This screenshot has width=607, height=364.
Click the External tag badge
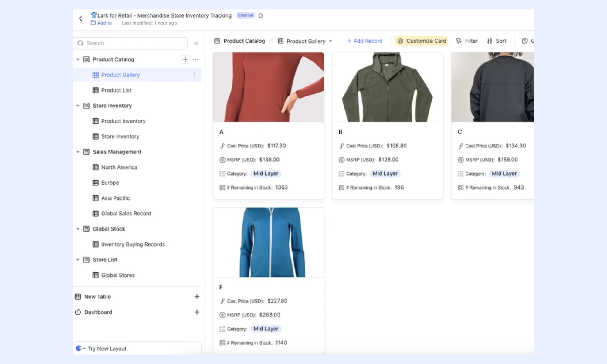click(245, 15)
